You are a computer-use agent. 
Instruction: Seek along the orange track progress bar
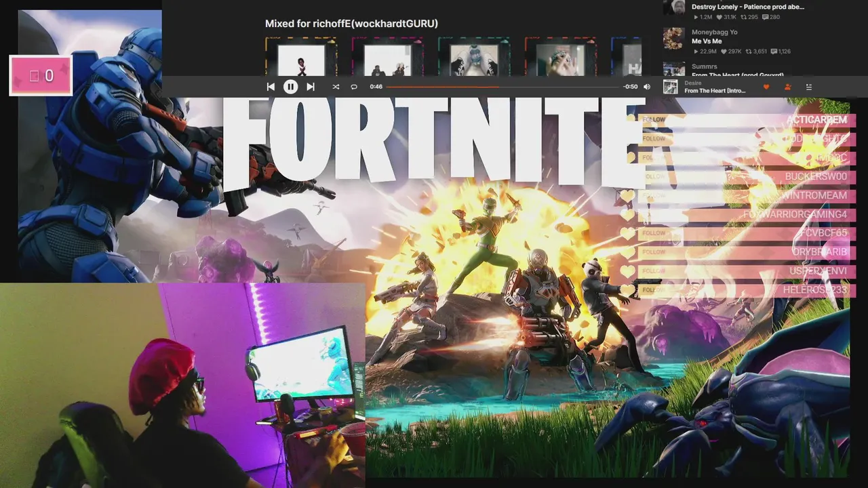click(502, 87)
